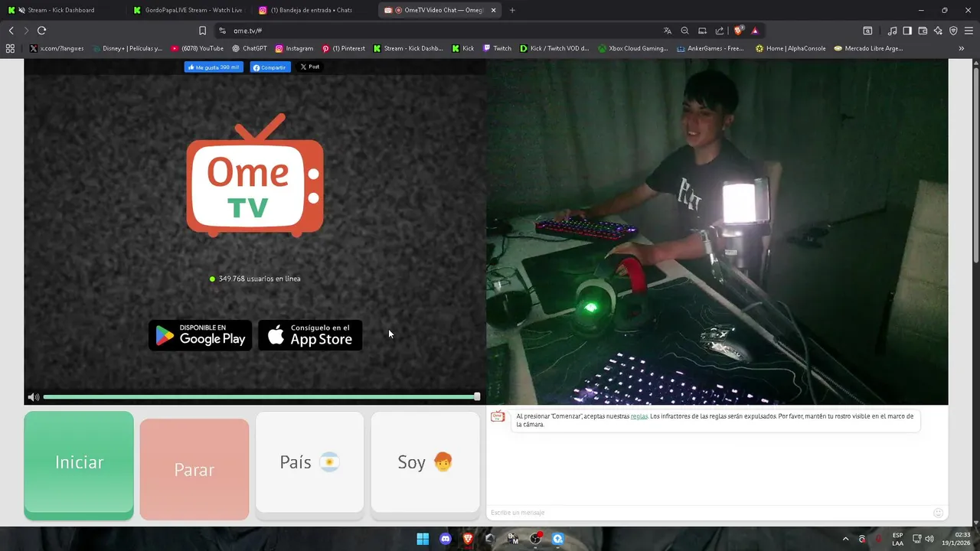This screenshot has height=551, width=980.
Task: Open the AnkerGames bookmark
Action: click(x=710, y=48)
